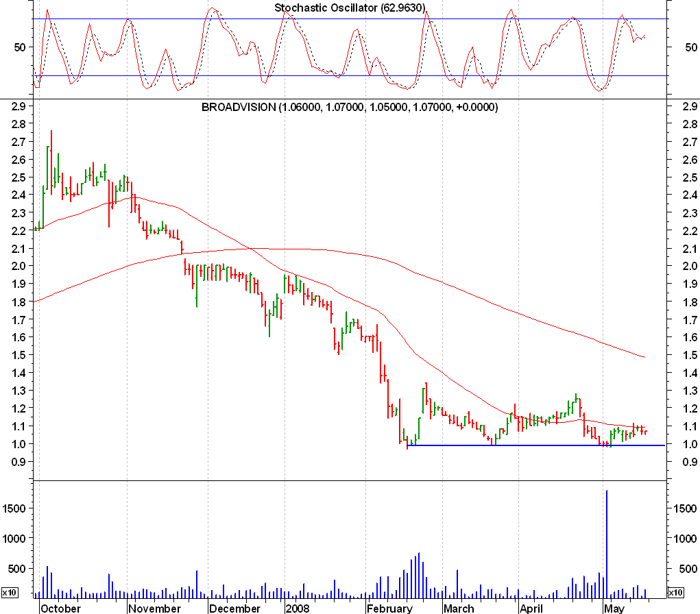The height and width of the screenshot is (614, 700).
Task: Click the blue oversold line in the stochastic panel
Action: (343, 75)
